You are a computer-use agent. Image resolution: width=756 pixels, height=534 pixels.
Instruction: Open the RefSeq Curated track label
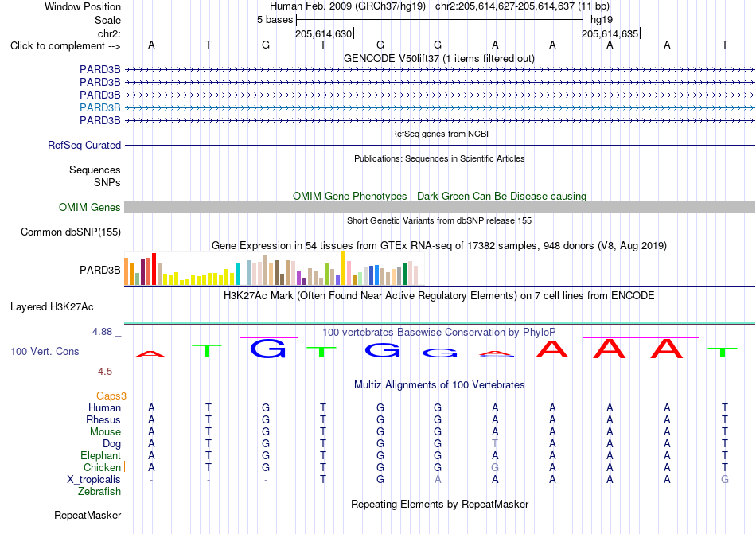coord(84,145)
